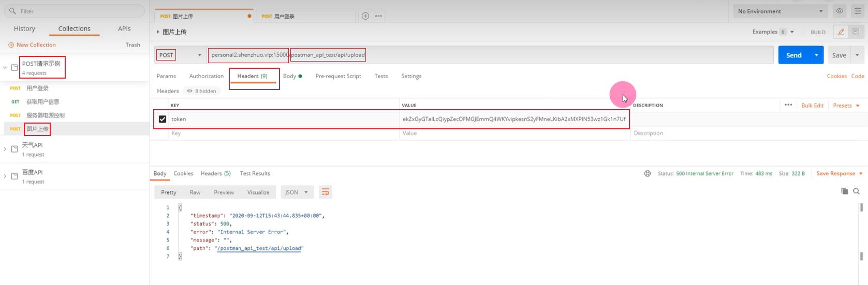
Task: Switch to the History sidebar tab
Action: [x=24, y=29]
